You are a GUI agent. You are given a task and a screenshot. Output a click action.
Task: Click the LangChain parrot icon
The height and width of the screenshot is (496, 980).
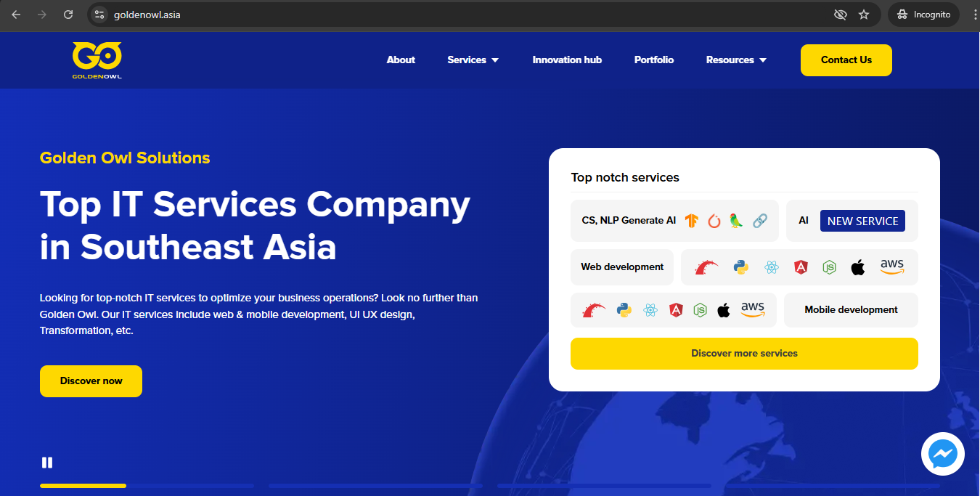pyautogui.click(x=736, y=221)
